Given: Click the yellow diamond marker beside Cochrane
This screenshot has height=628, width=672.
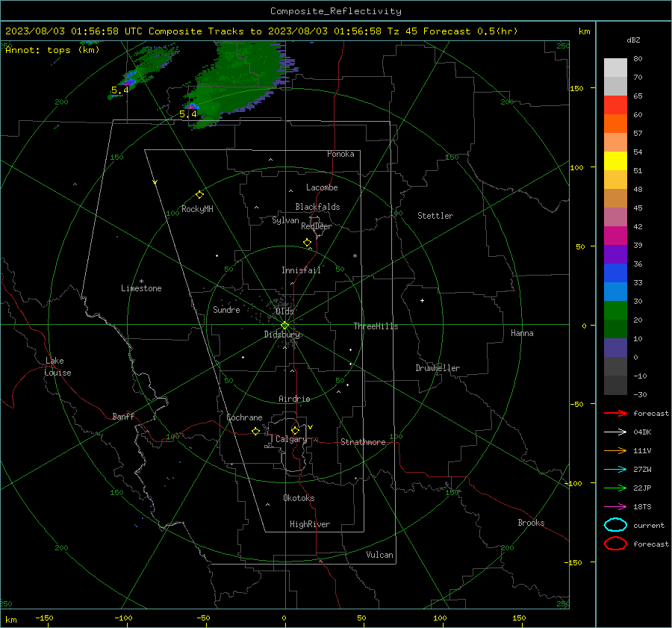Looking at the screenshot, I should 255,431.
